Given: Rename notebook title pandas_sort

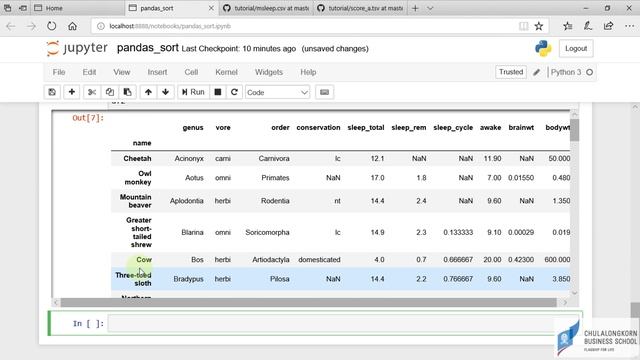Looking at the screenshot, I should coord(148,48).
